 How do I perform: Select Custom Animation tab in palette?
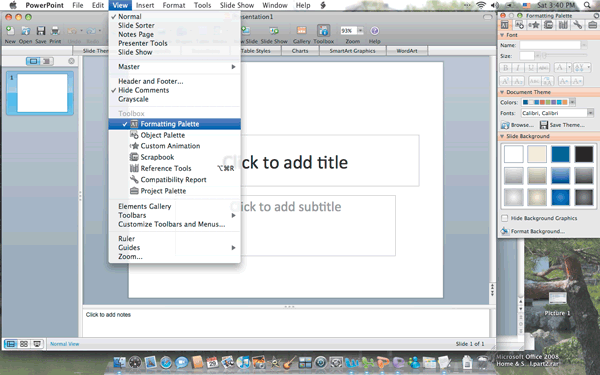click(x=534, y=25)
